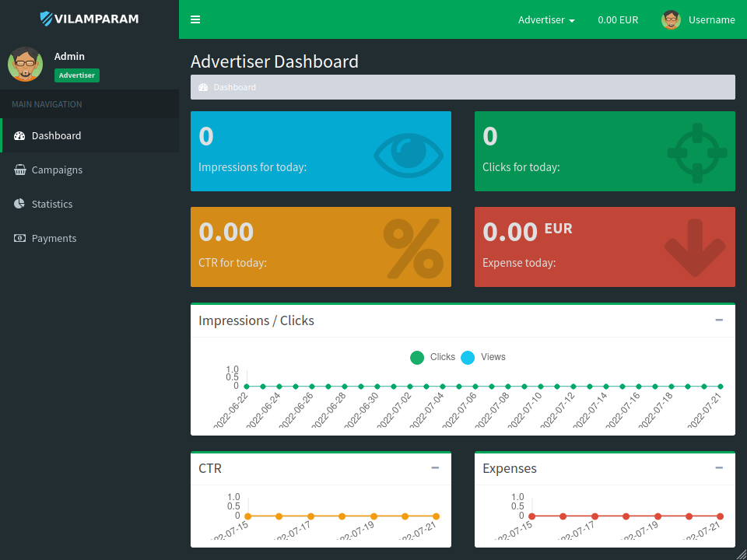The height and width of the screenshot is (560, 747).
Task: Collapse the Expenses chart panel
Action: coord(719,468)
